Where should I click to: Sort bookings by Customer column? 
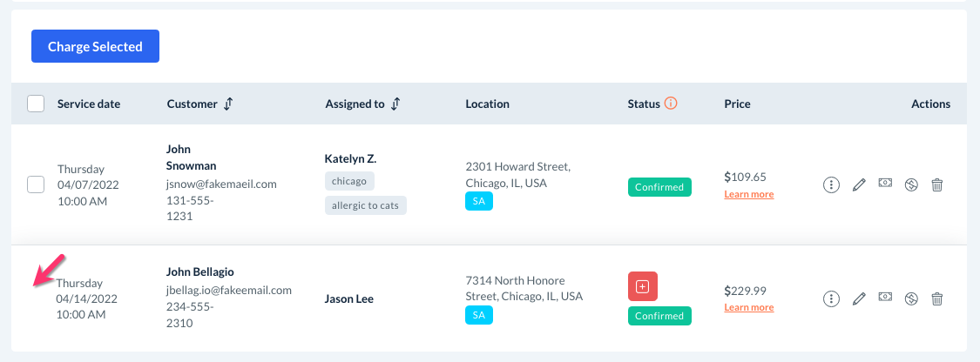pos(228,104)
